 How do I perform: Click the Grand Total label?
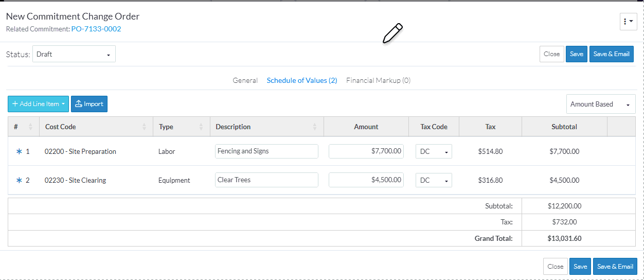click(494, 239)
